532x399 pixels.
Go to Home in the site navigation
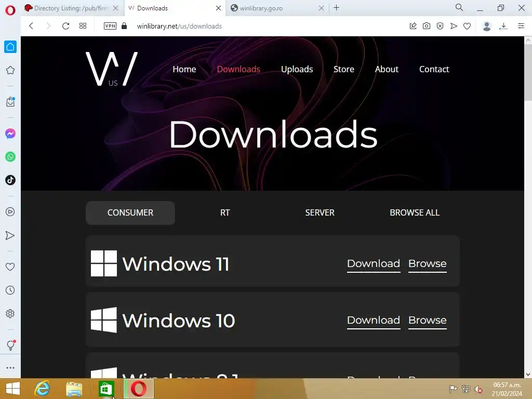pyautogui.click(x=184, y=69)
